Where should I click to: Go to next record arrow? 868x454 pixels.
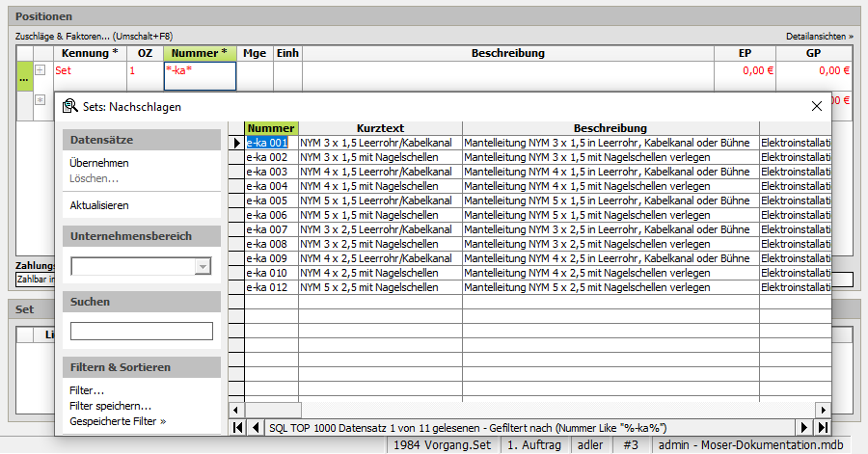pyautogui.click(x=804, y=427)
